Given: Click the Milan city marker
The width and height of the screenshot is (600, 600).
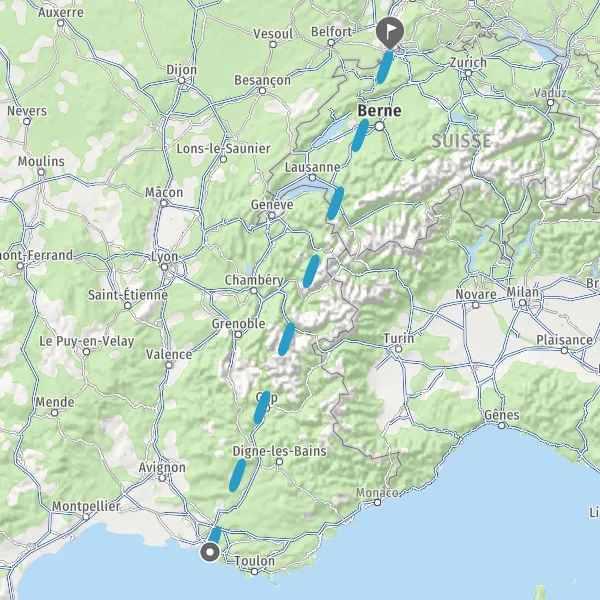Looking at the screenshot, I should pos(523,303).
